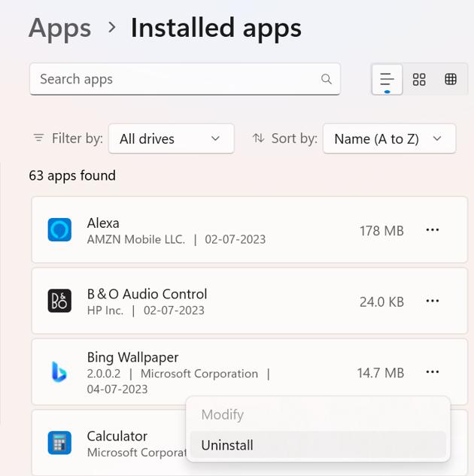Click the three dots beside Bing Wallpaper
The image size is (474, 476).
433,371
